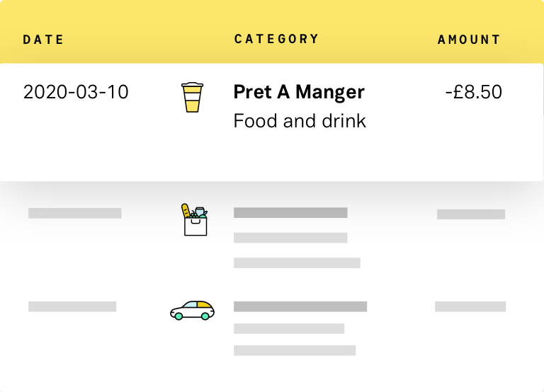Click the amount placeholder in the car row

tap(470, 306)
